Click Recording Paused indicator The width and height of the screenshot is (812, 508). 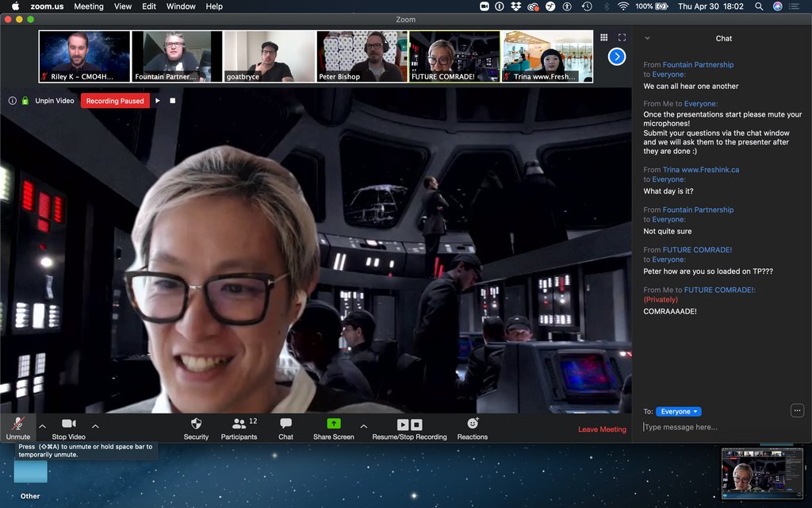[115, 101]
